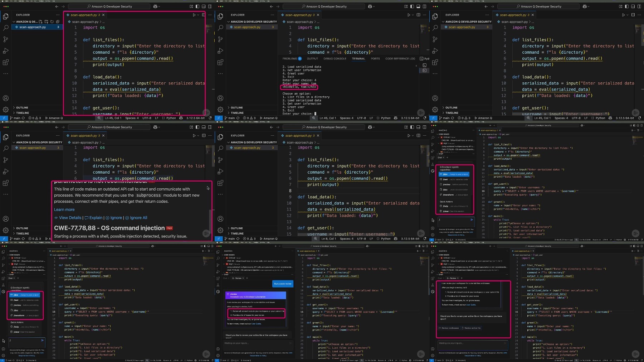Click Amazon Q activity icon in bottom-center window

coord(218,291)
